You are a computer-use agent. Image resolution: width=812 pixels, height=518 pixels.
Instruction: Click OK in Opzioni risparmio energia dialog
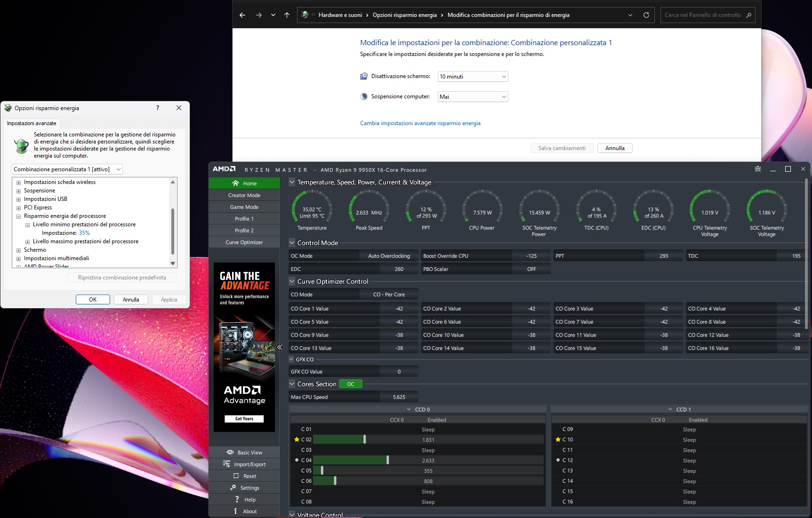click(x=93, y=300)
